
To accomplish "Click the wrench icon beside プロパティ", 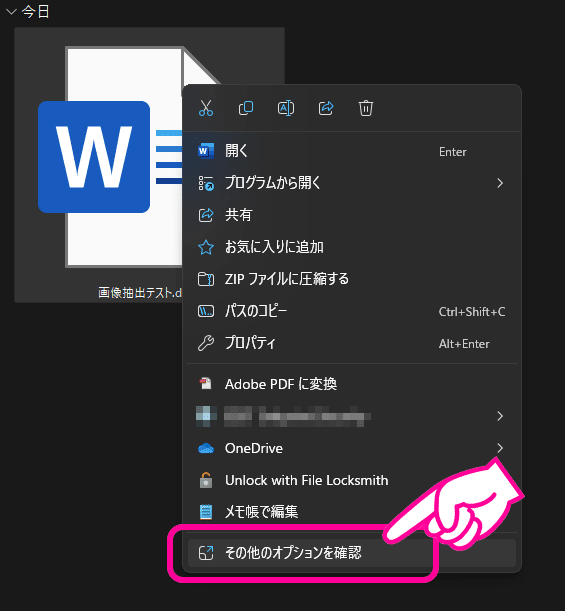I will (x=206, y=343).
